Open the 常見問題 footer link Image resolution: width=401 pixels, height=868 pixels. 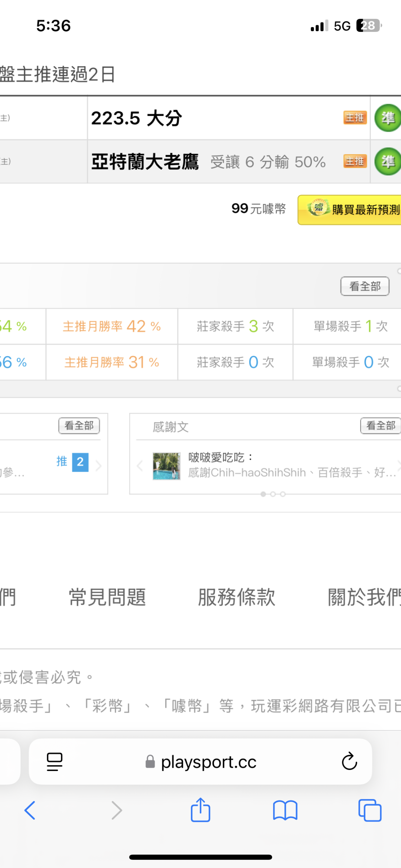coord(107,597)
